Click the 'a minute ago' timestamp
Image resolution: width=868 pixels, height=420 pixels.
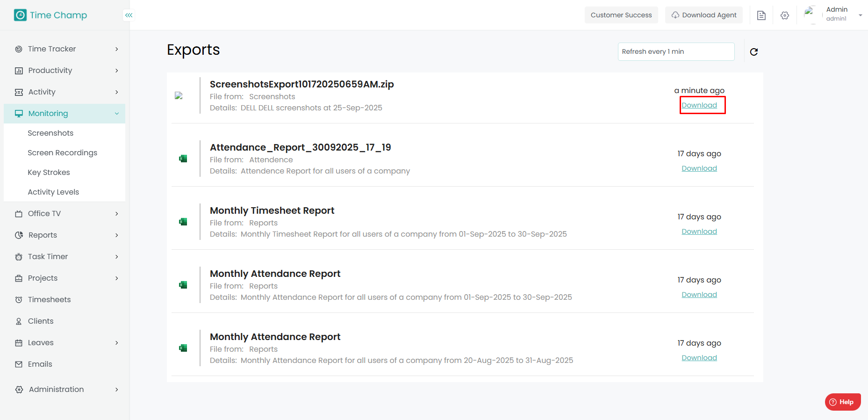pyautogui.click(x=699, y=90)
